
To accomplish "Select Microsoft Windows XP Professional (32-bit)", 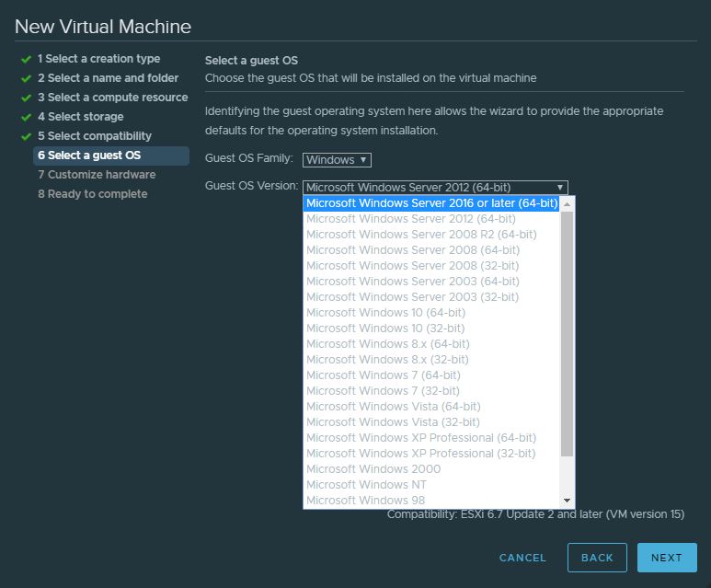I will 431,454.
